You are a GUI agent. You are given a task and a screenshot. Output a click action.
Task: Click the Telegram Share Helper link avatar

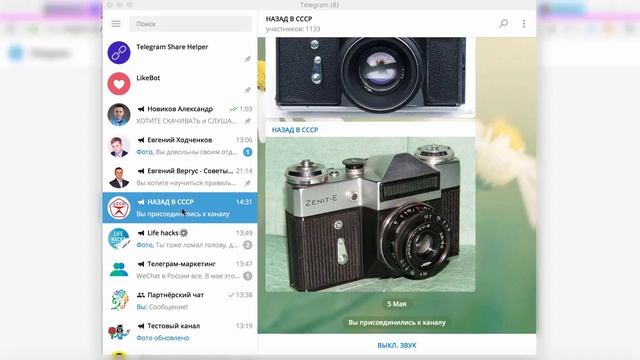tap(119, 53)
